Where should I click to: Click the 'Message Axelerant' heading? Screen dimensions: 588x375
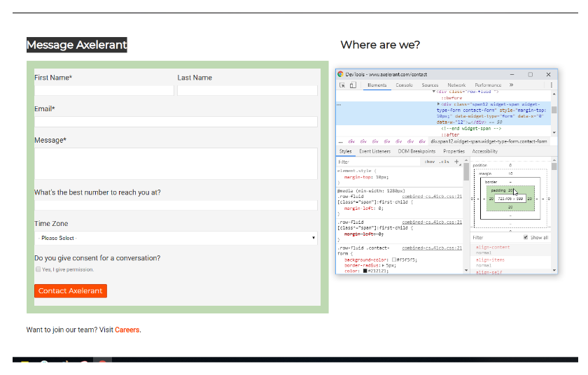coord(77,45)
